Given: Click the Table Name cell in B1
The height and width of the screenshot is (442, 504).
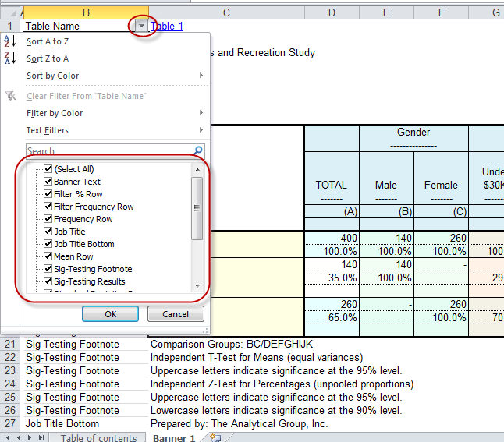Looking at the screenshot, I should click(79, 26).
